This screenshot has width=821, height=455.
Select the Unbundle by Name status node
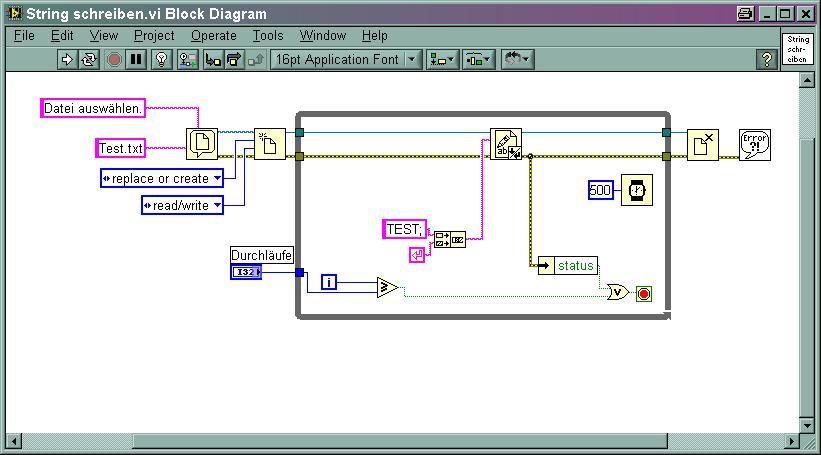[x=568, y=265]
